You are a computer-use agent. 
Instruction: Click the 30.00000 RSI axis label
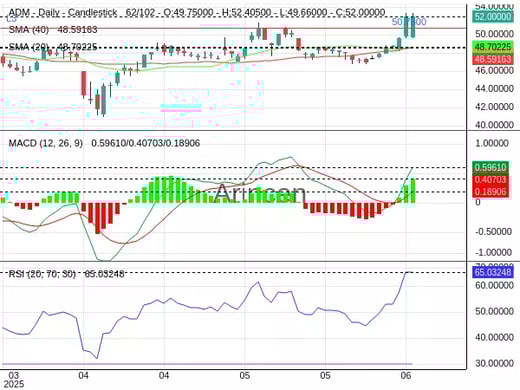[x=494, y=363]
